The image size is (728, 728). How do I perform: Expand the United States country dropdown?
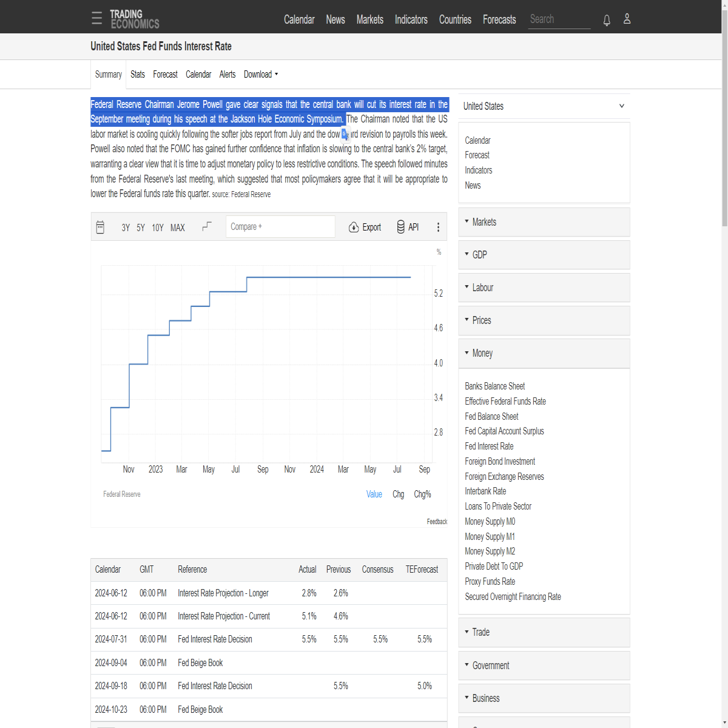[x=544, y=106]
